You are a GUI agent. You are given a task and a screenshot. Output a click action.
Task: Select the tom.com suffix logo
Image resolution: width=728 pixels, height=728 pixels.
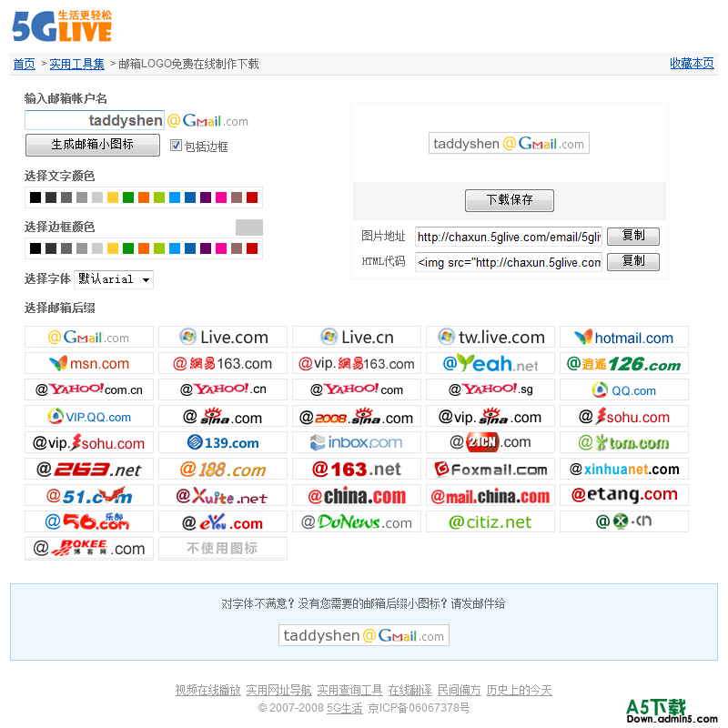pyautogui.click(x=624, y=443)
